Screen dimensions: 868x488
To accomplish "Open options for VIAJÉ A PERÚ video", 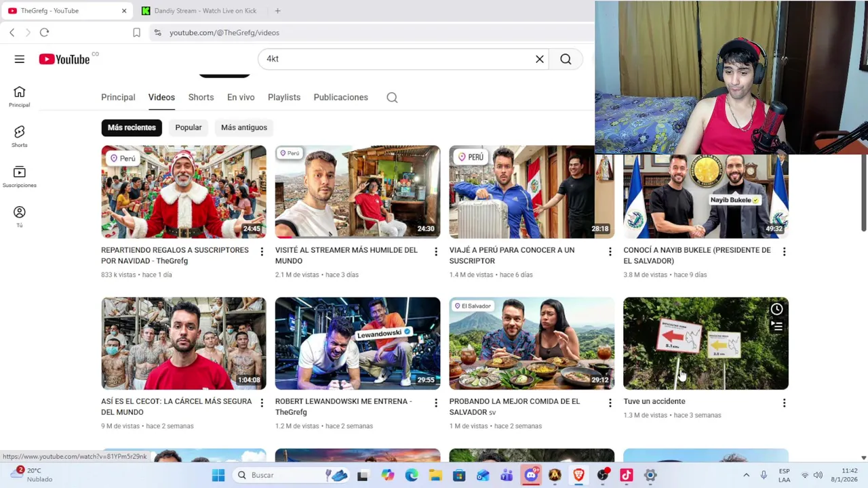I will click(x=610, y=251).
